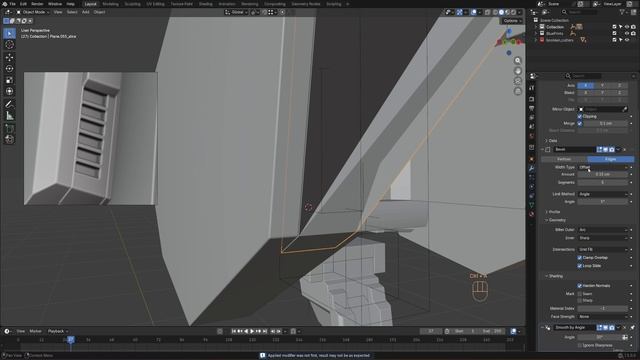
Task: Open the File menu
Action: 13,4
